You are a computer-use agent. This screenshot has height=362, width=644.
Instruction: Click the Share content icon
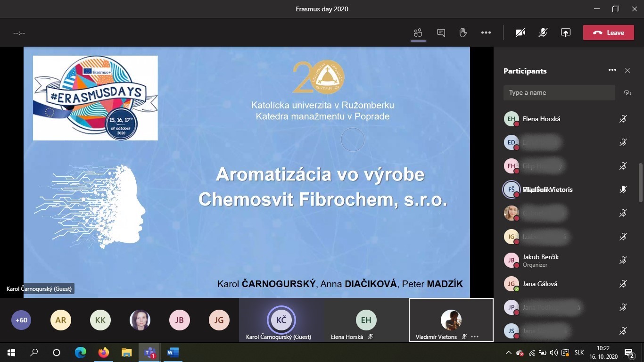tap(565, 33)
